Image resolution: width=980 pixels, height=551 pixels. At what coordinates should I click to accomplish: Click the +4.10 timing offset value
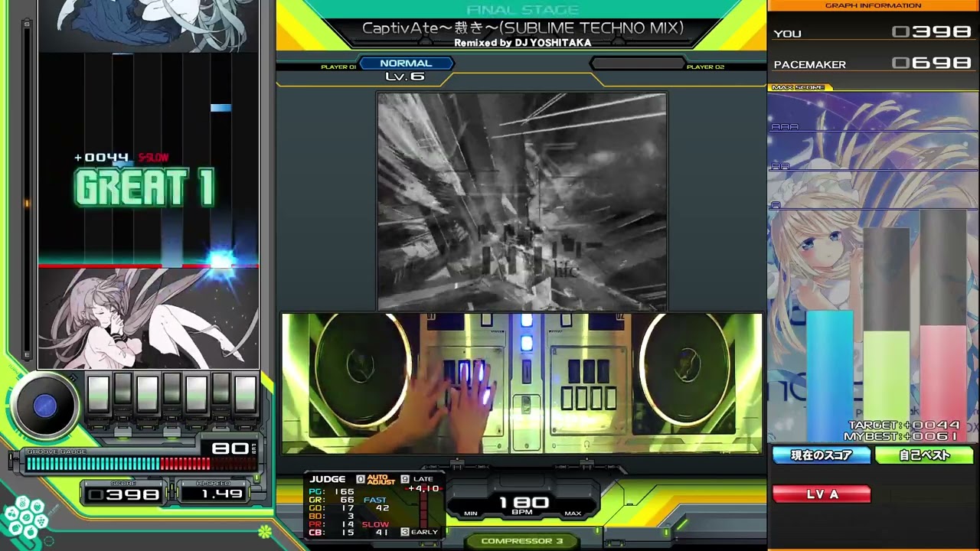[423, 488]
